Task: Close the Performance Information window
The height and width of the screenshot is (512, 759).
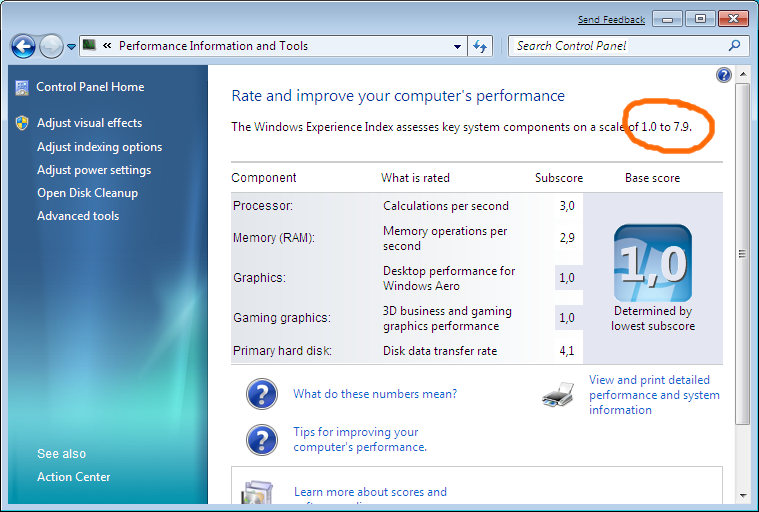Action: [733, 19]
